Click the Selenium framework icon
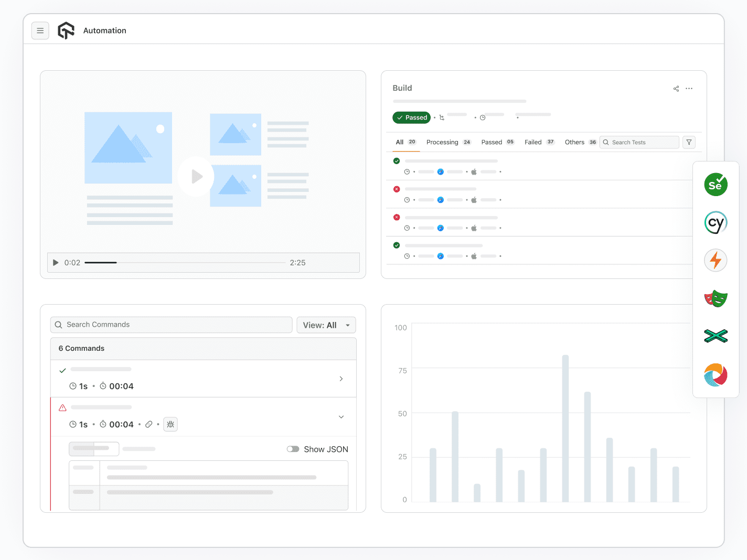The width and height of the screenshot is (747, 560). pos(716,185)
